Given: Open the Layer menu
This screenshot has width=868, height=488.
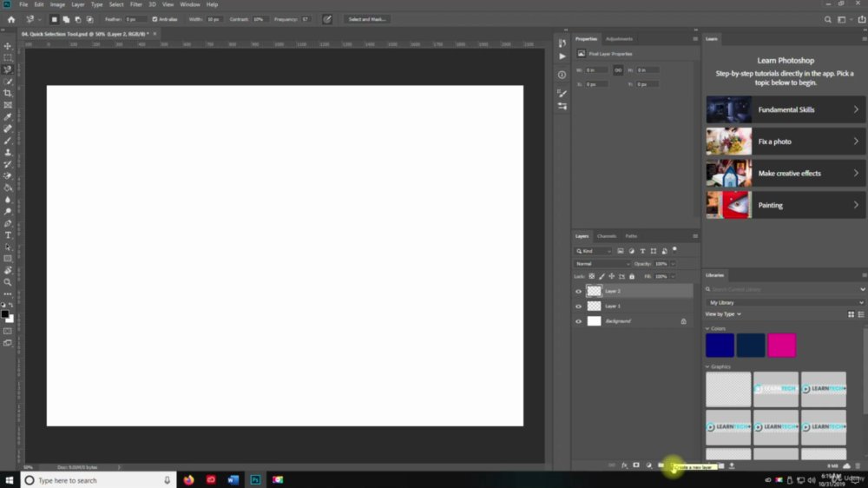Looking at the screenshot, I should click(x=78, y=4).
